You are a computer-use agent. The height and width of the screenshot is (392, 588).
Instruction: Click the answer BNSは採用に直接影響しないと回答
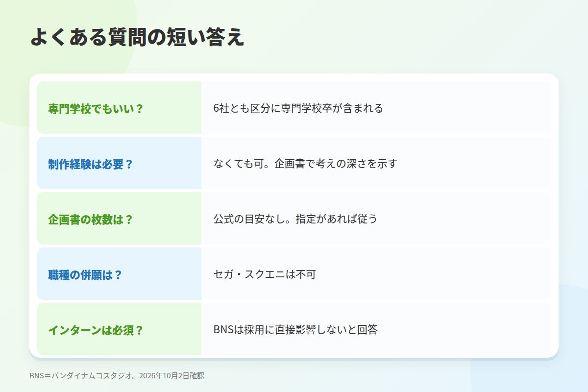[295, 330]
